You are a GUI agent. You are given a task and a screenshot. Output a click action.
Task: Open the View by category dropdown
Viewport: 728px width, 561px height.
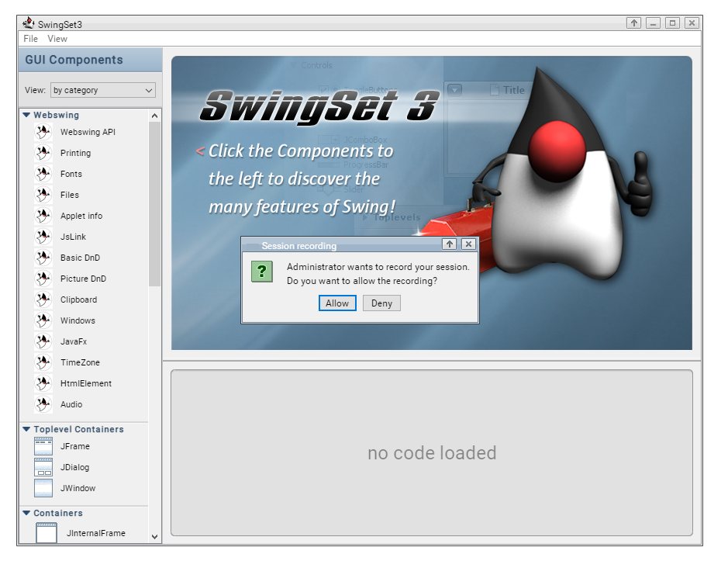(103, 90)
